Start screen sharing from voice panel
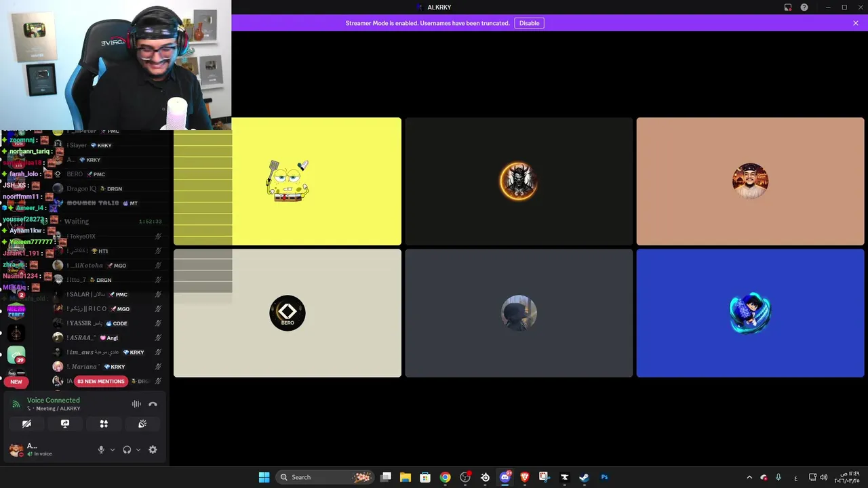Image resolution: width=868 pixels, height=488 pixels. pos(65,424)
